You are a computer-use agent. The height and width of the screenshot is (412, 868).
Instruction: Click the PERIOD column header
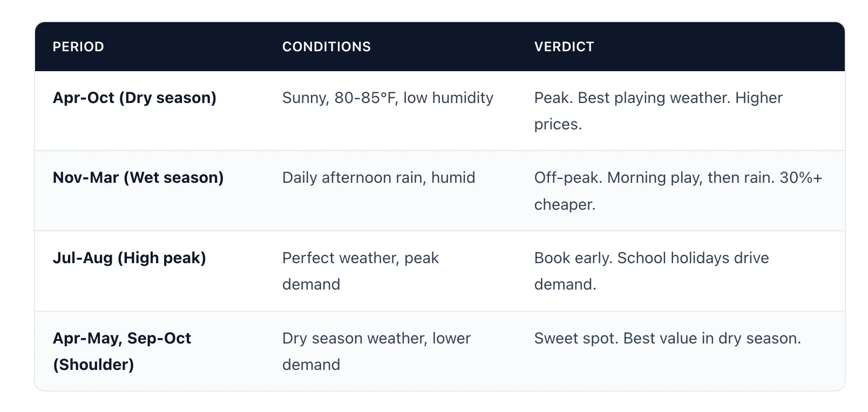pos(78,47)
